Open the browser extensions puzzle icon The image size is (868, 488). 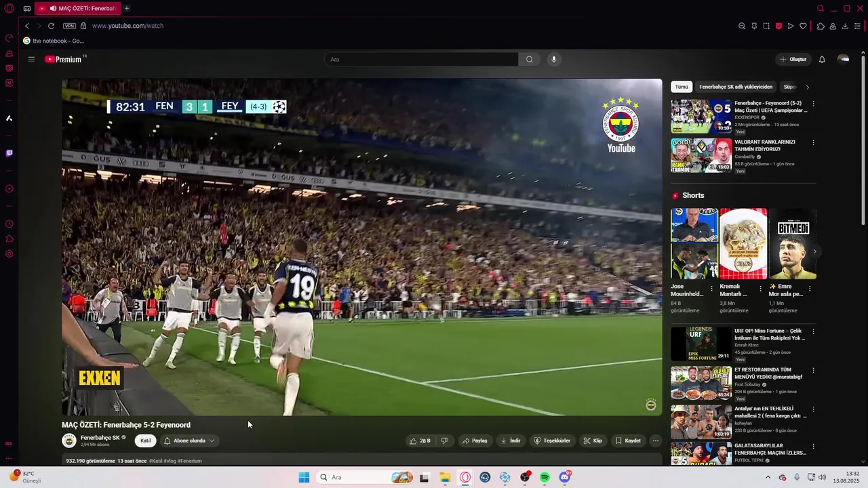(821, 26)
